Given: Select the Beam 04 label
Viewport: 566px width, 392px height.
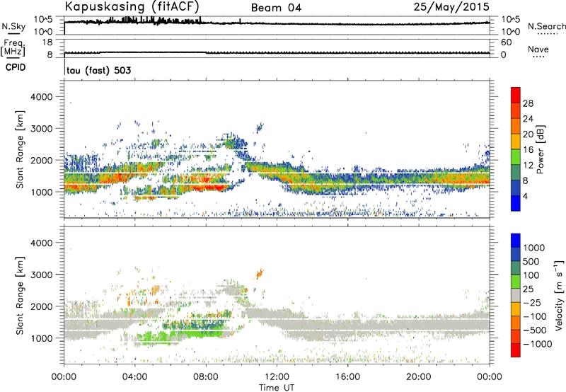Looking at the screenshot, I should click(276, 8).
